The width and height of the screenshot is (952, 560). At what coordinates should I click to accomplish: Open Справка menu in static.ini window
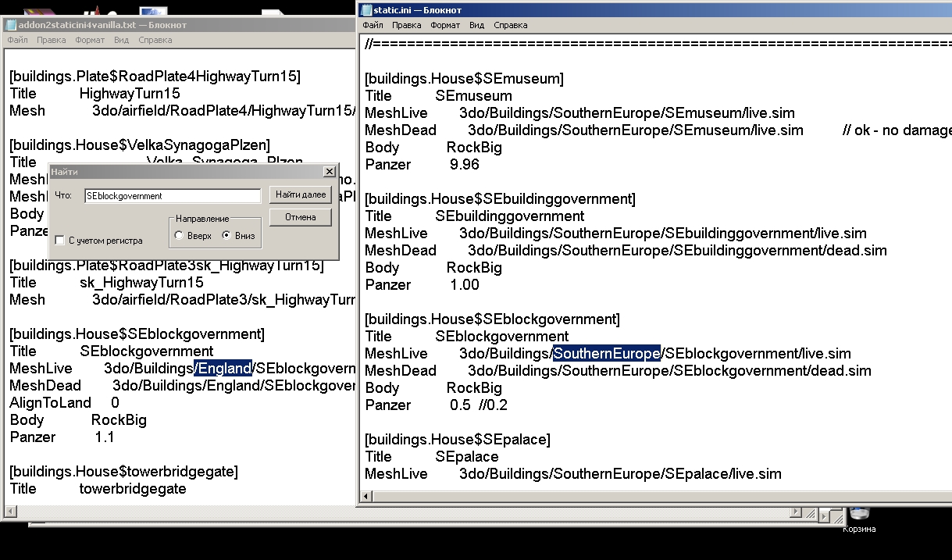pyautogui.click(x=511, y=25)
